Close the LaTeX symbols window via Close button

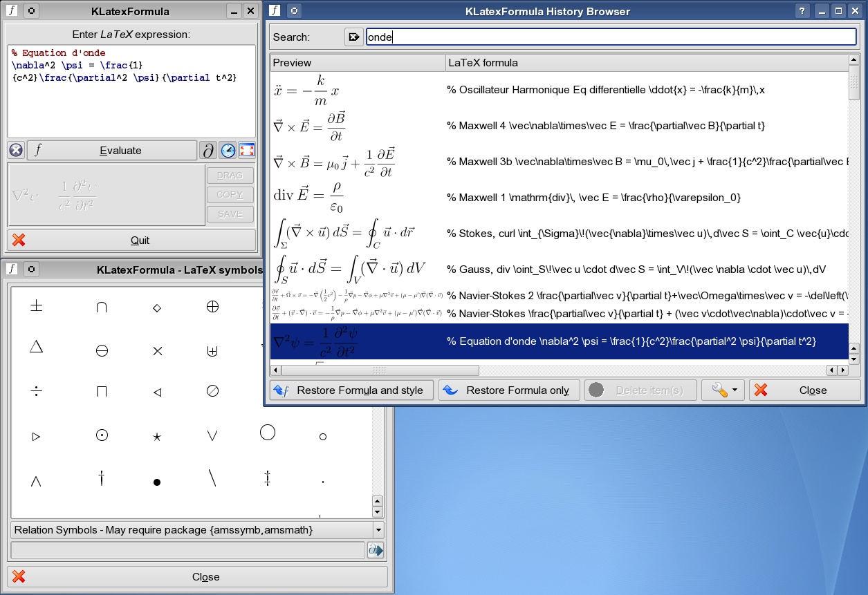pyautogui.click(x=197, y=577)
